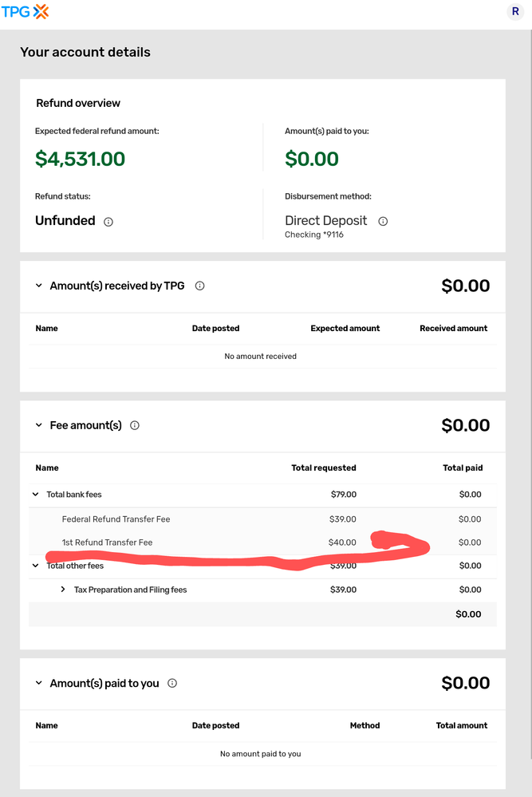Collapse the Fee amount(s) section
The height and width of the screenshot is (797, 532).
tap(38, 425)
